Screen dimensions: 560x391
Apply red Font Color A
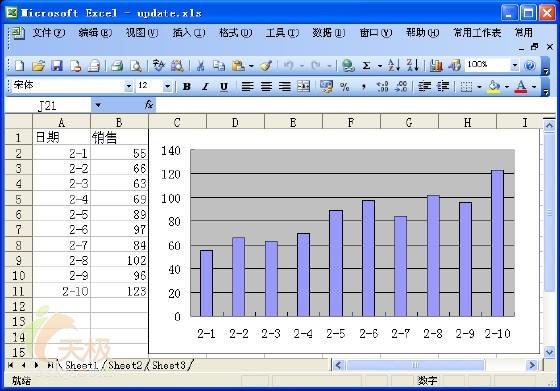(x=521, y=86)
